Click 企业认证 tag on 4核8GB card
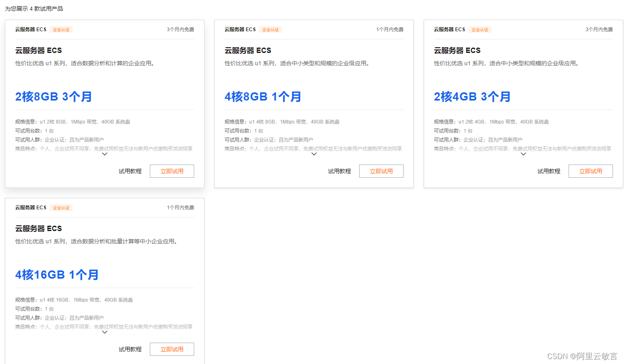The height and width of the screenshot is (364, 624). (x=271, y=30)
